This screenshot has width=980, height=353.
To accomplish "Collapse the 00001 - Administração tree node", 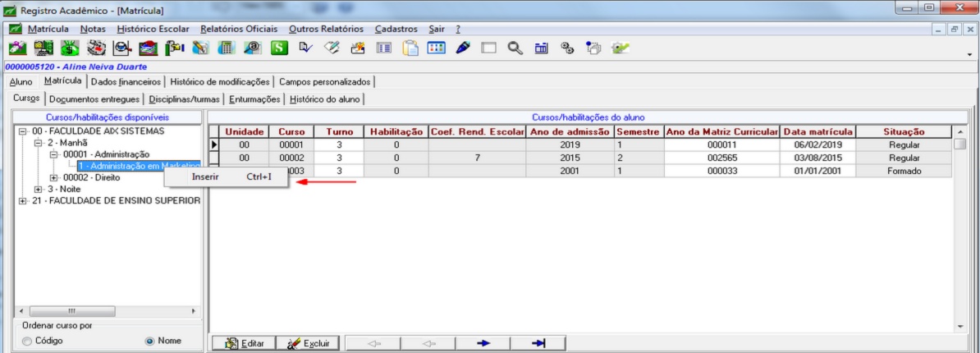I will [x=54, y=154].
